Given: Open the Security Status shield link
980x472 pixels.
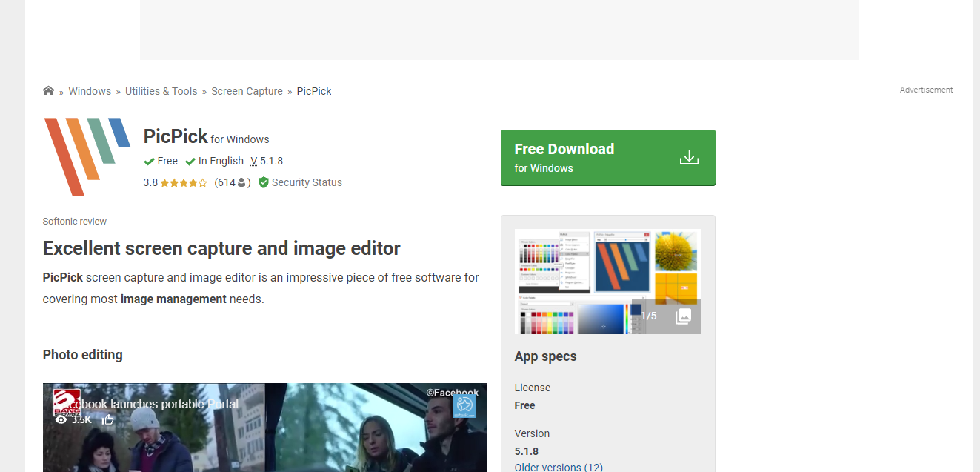Looking at the screenshot, I should coord(300,182).
